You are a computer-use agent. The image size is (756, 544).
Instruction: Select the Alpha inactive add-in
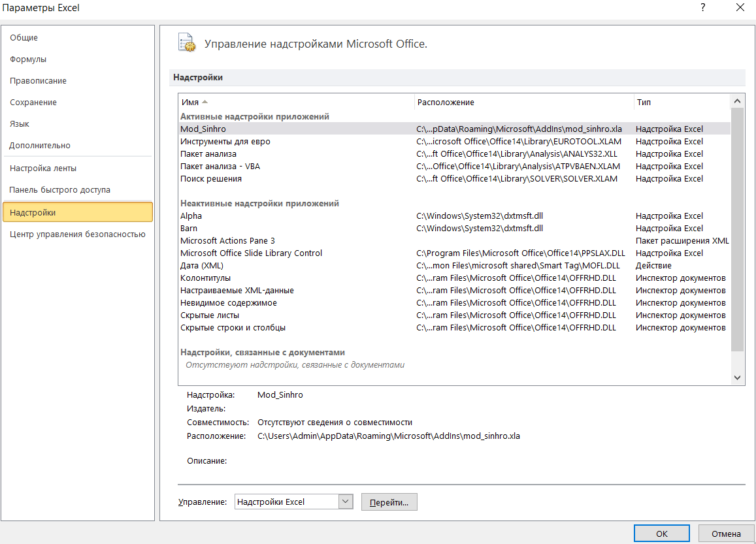[454, 216]
